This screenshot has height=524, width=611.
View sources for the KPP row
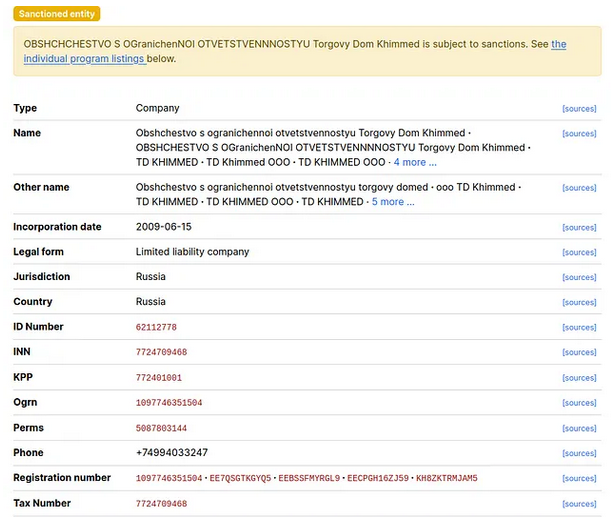tap(579, 378)
